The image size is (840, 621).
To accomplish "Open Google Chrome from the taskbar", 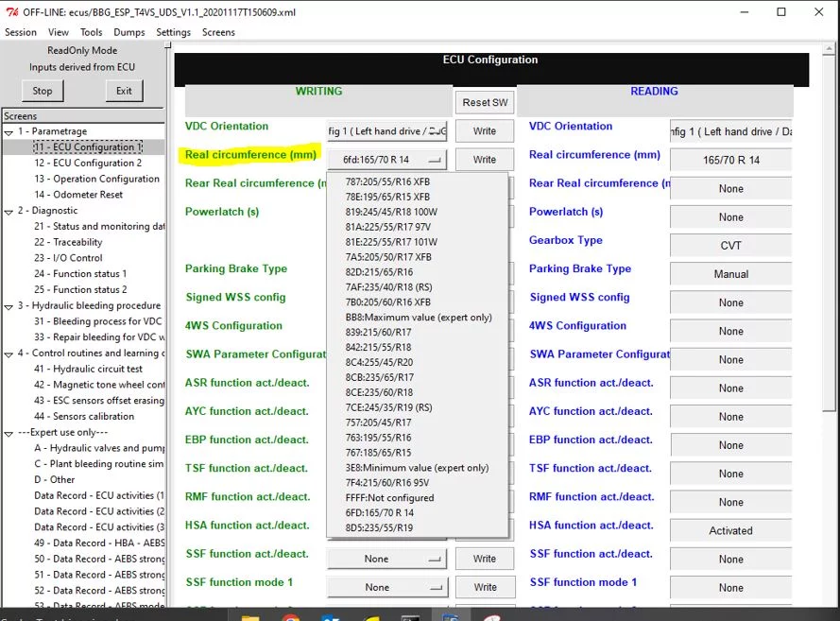I will pyautogui.click(x=290, y=615).
